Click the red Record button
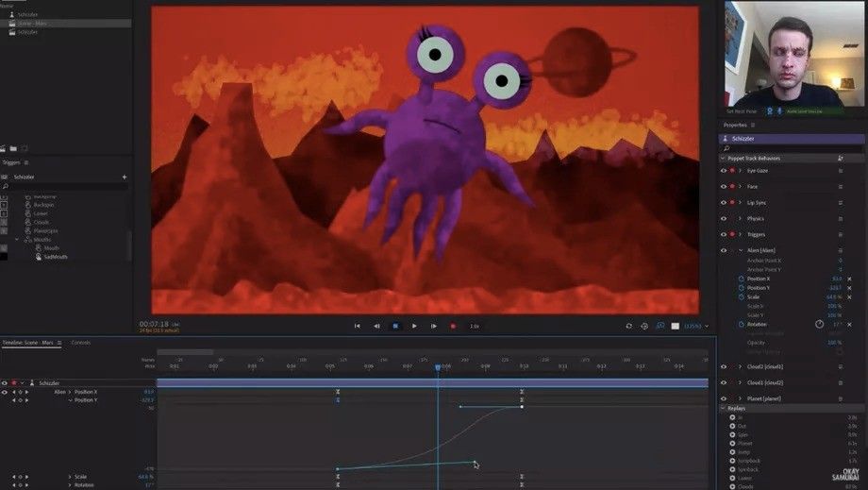The image size is (868, 490). [453, 326]
